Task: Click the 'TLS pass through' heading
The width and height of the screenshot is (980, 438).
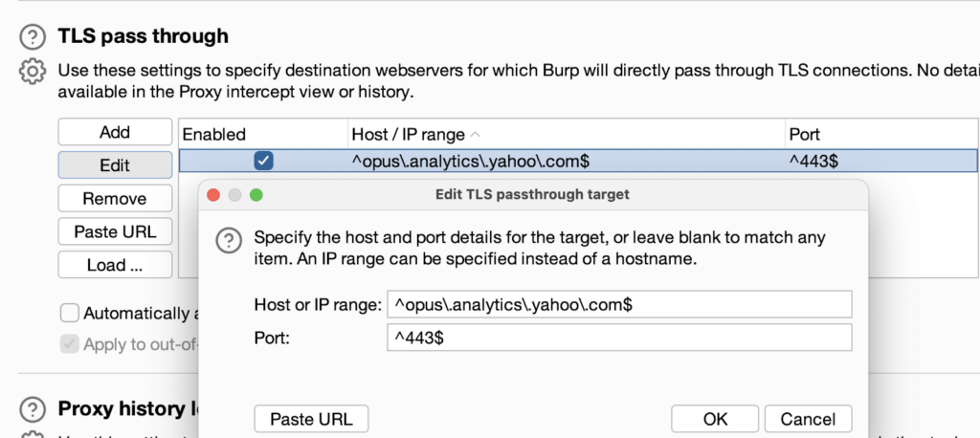Action: coord(144,36)
